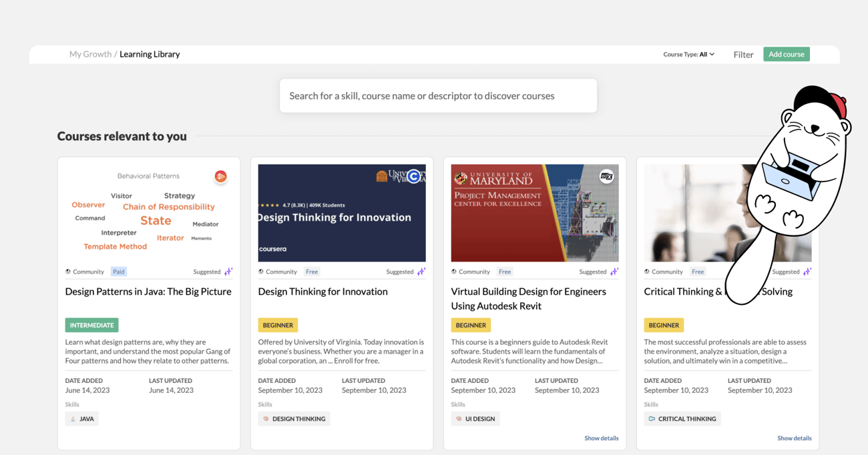This screenshot has width=868, height=455.
Task: Click the Suggested sparkle icon on Revit course
Action: (x=614, y=272)
